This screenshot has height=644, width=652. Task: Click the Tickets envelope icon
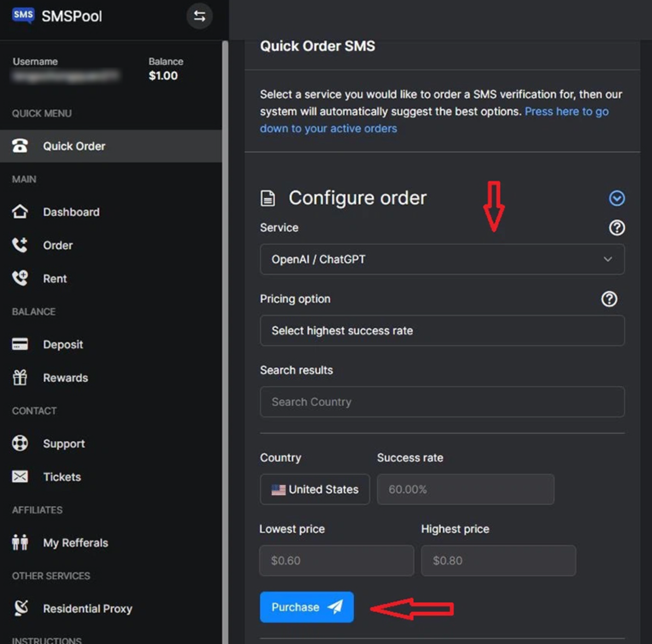click(20, 476)
